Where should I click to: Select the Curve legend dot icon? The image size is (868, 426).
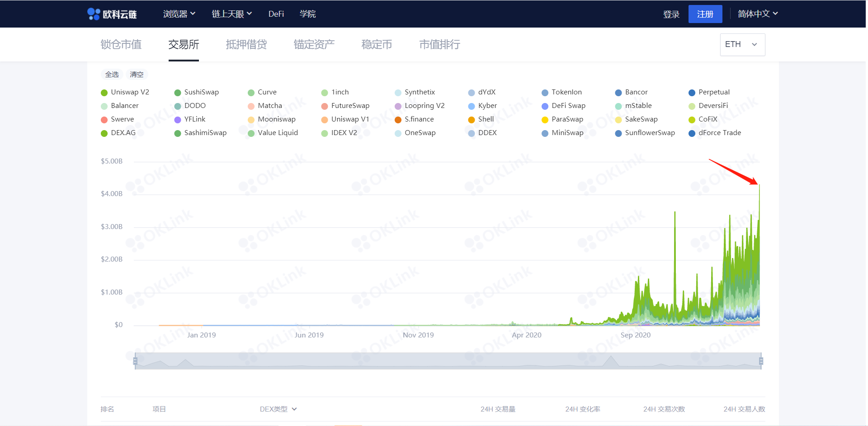[x=251, y=92]
